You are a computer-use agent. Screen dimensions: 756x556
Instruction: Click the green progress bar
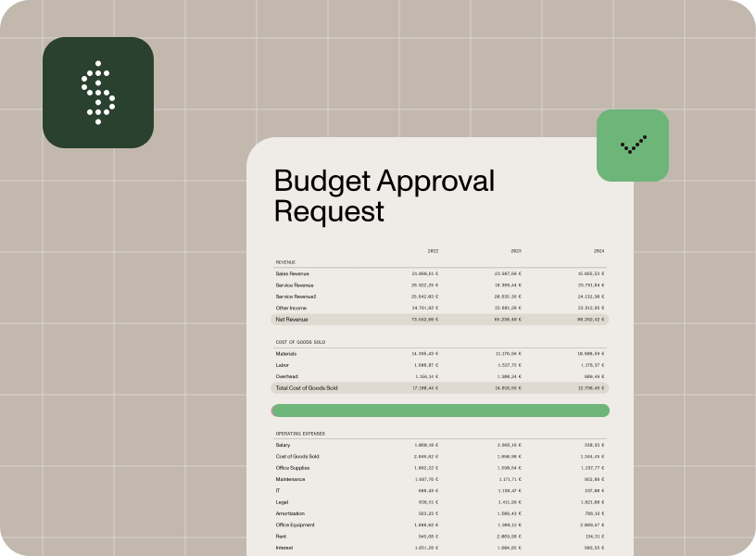pos(440,410)
